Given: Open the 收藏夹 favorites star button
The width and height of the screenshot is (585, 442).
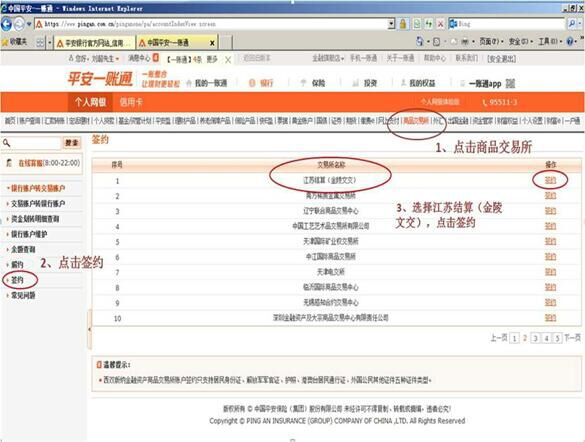Looking at the screenshot, I should pyautogui.click(x=14, y=43).
